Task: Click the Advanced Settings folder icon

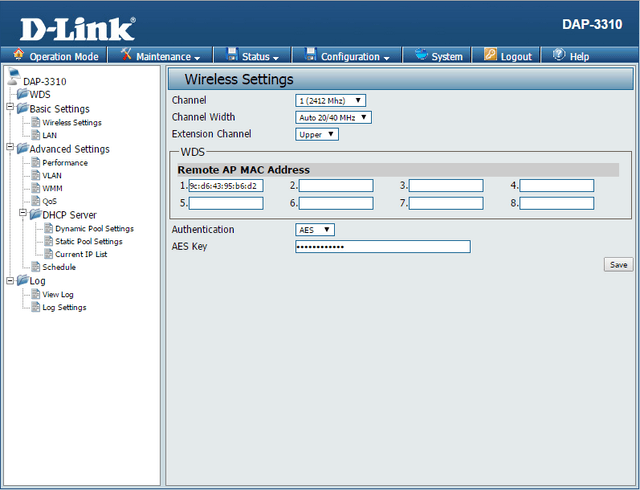Action: click(22, 148)
